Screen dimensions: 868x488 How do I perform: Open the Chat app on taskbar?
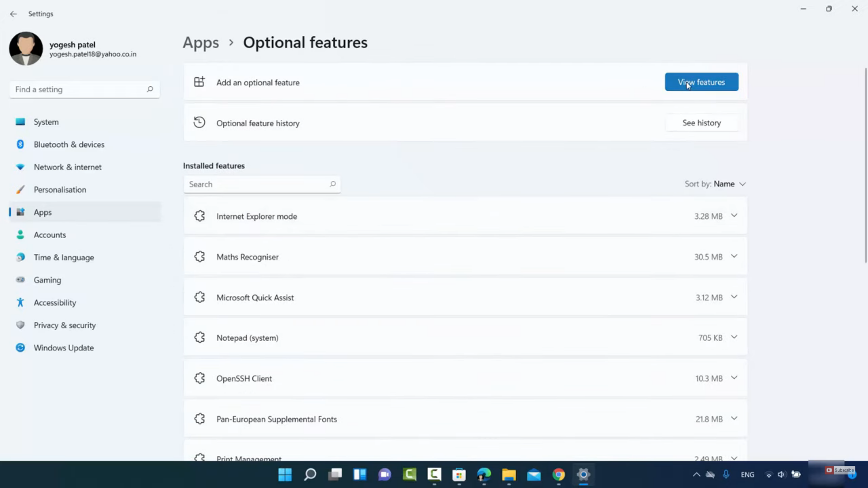tap(385, 474)
